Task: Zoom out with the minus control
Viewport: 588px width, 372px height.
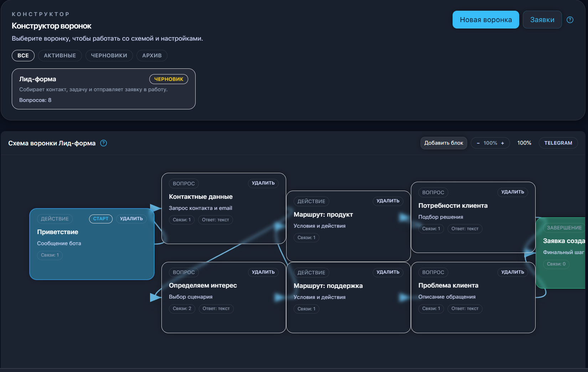Action: 478,143
